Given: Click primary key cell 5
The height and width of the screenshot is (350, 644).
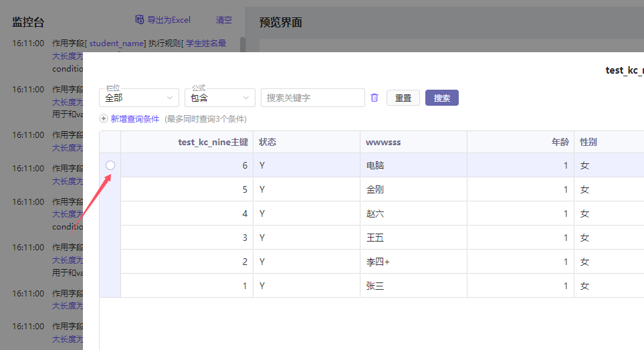Looking at the screenshot, I should coord(187,189).
